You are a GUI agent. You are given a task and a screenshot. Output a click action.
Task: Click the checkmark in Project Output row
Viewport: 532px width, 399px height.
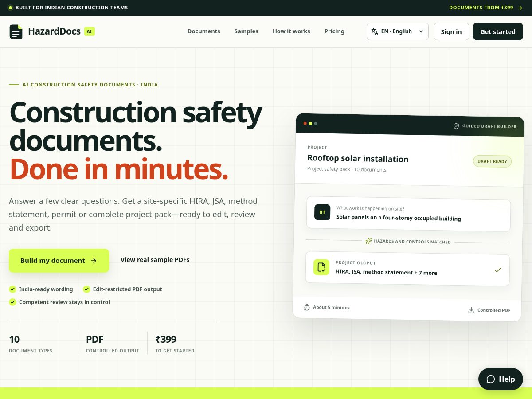pyautogui.click(x=498, y=270)
